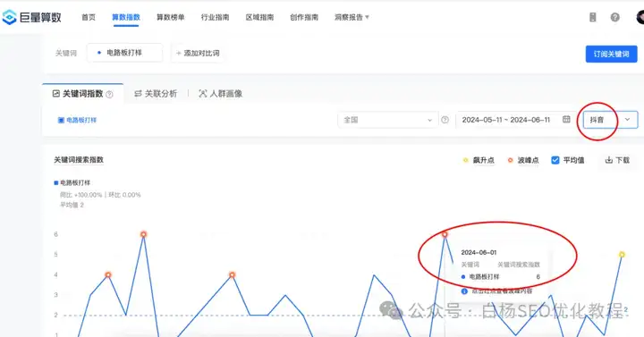Click the blue 电路板打样 keyword link
This screenshot has width=644, height=337.
77,121
